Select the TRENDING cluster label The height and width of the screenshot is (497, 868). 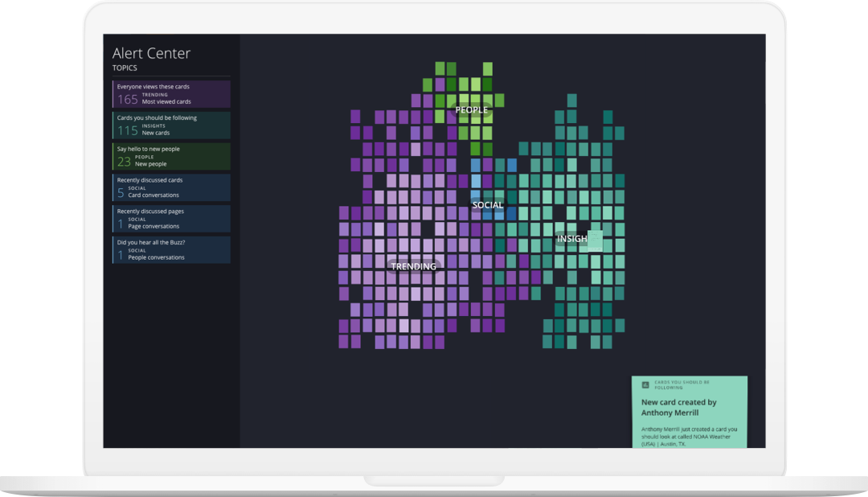click(413, 266)
